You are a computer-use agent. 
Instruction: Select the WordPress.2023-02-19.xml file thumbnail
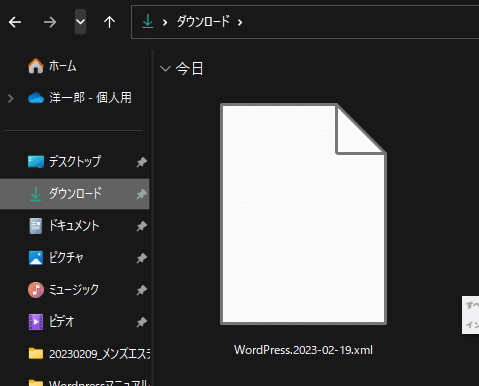(303, 214)
